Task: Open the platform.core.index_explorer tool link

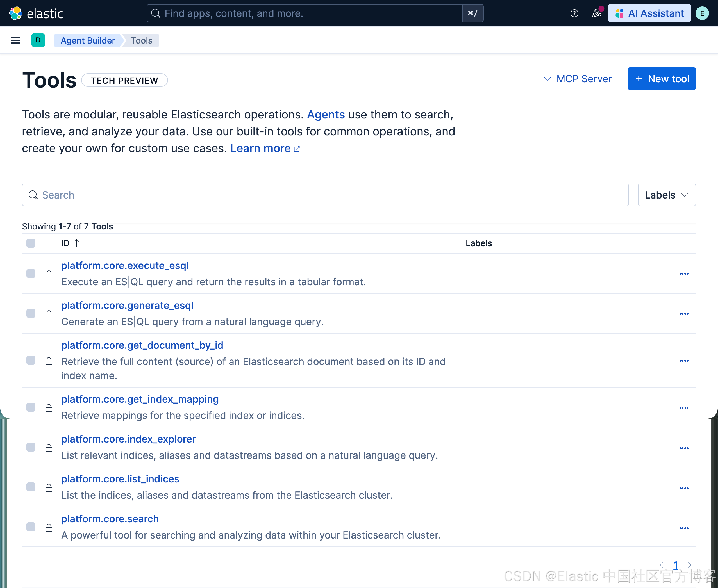Action: 128,439
